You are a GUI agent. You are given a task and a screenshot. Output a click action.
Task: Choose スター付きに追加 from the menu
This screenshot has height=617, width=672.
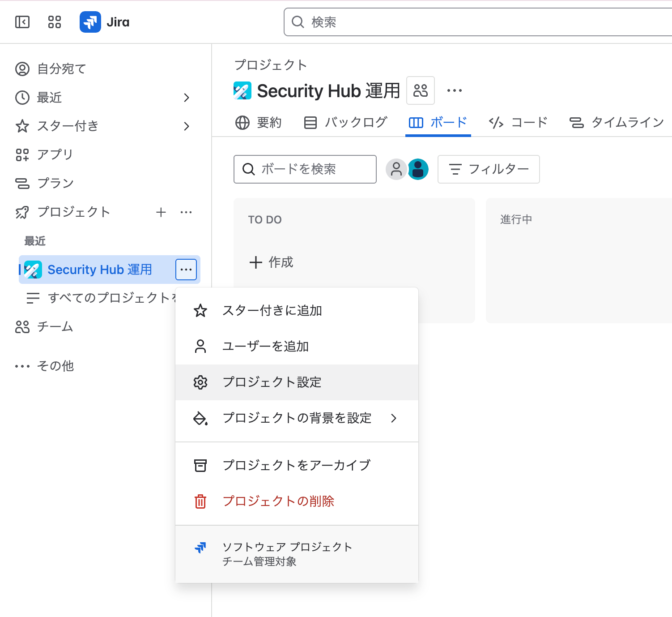tap(297, 311)
